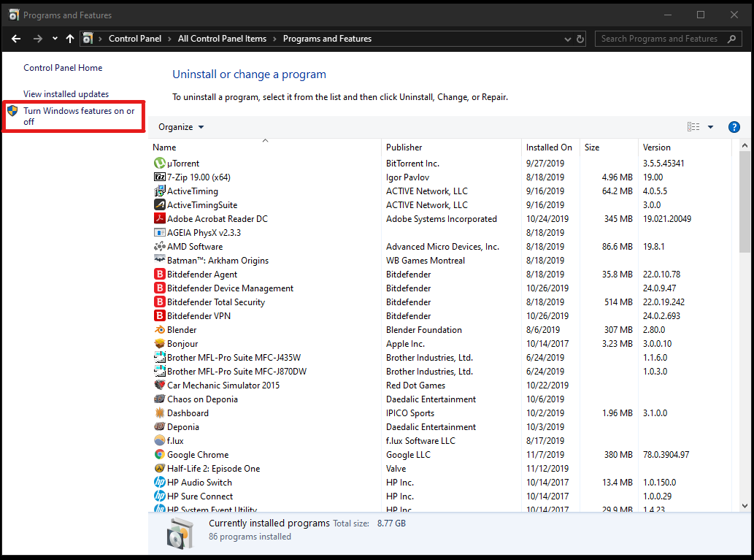Click the Car Mechanic Simulator 2015 icon

(x=160, y=385)
